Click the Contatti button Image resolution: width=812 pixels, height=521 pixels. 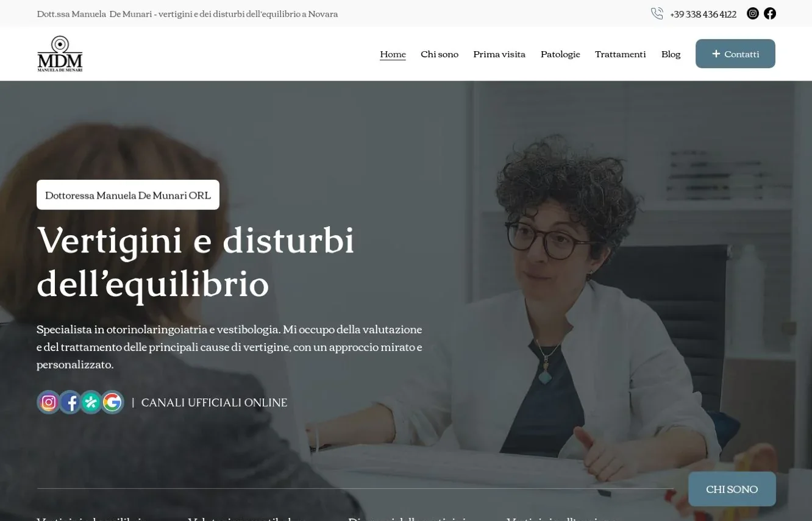(735, 54)
